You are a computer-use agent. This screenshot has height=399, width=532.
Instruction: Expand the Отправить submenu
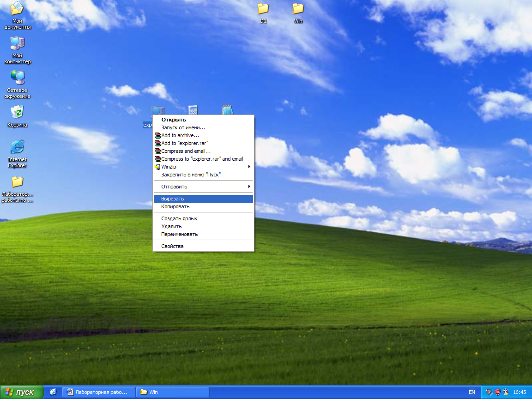pos(203,187)
